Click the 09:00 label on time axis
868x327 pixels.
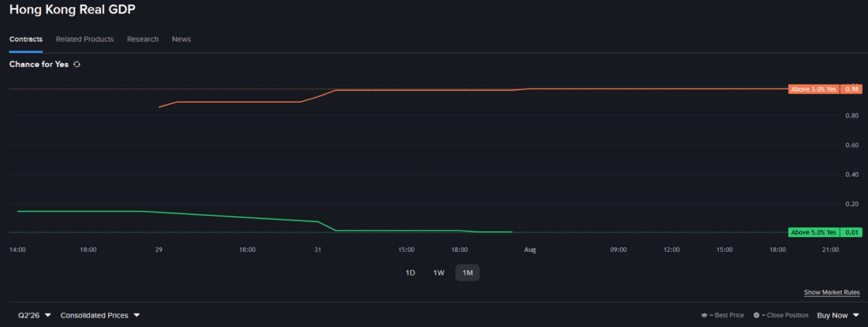pyautogui.click(x=619, y=250)
